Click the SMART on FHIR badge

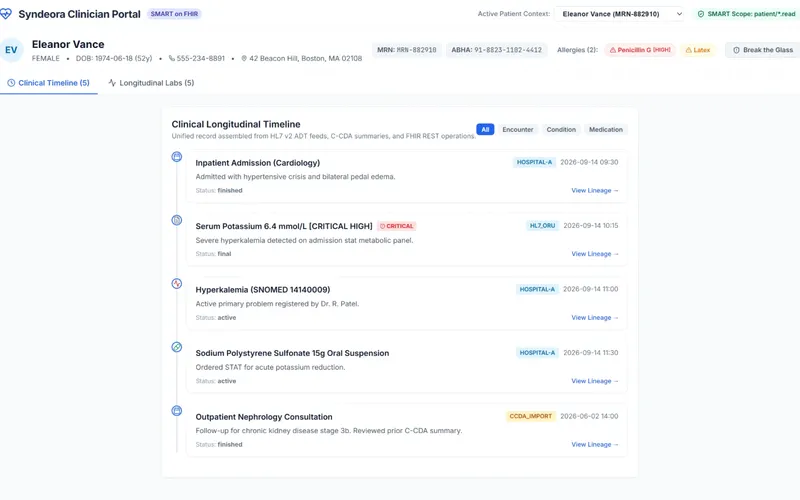[x=174, y=14]
